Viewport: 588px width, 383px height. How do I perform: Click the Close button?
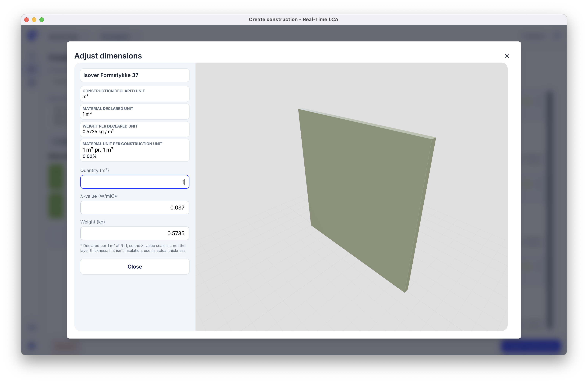135,266
